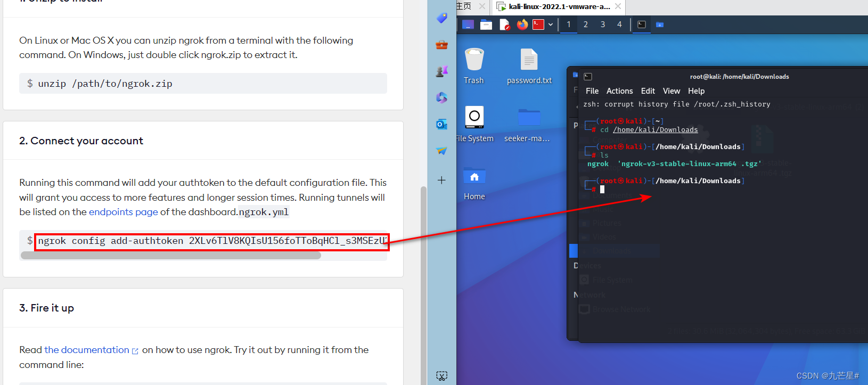Select the file manager window button in taskbar

coord(660,24)
